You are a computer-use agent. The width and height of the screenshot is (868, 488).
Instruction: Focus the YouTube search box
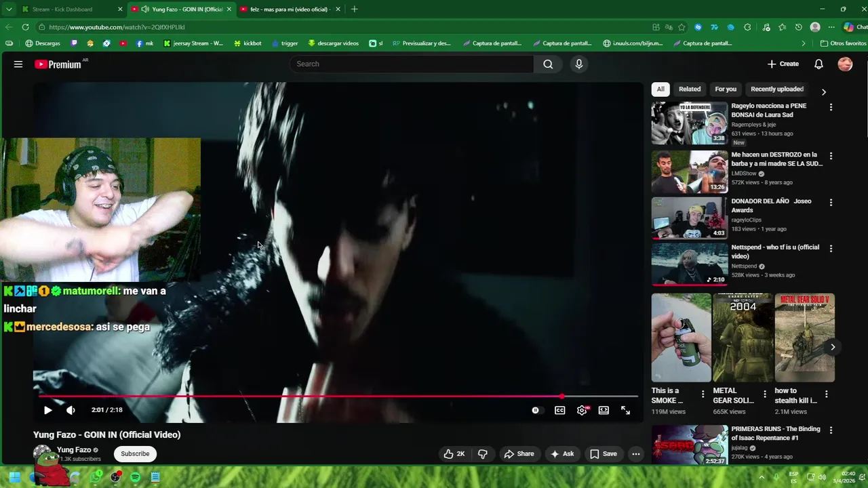coord(411,64)
